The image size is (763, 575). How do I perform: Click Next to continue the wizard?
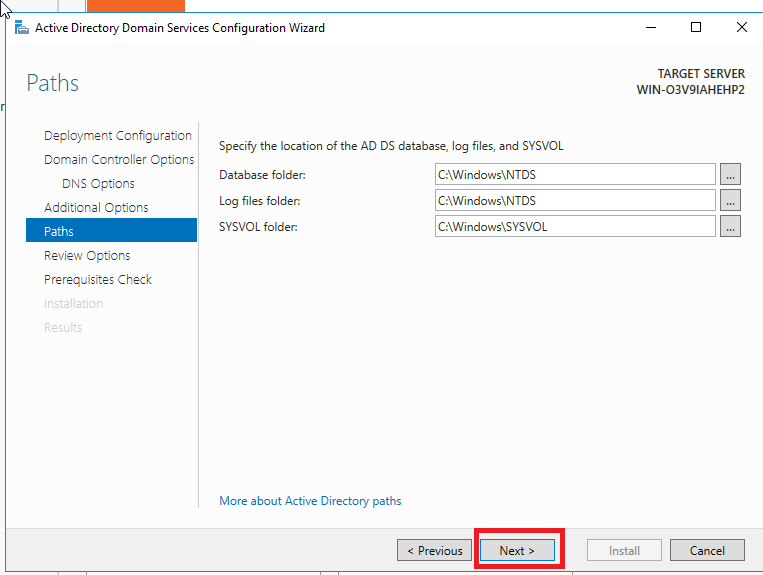517,550
